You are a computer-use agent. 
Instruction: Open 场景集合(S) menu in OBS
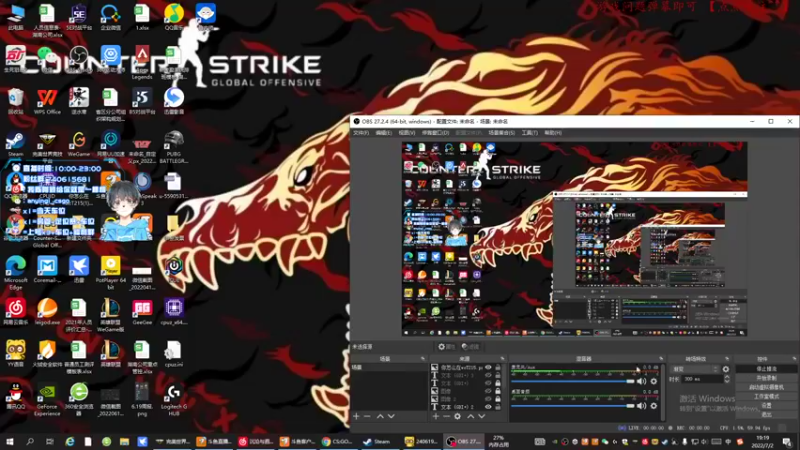point(502,133)
